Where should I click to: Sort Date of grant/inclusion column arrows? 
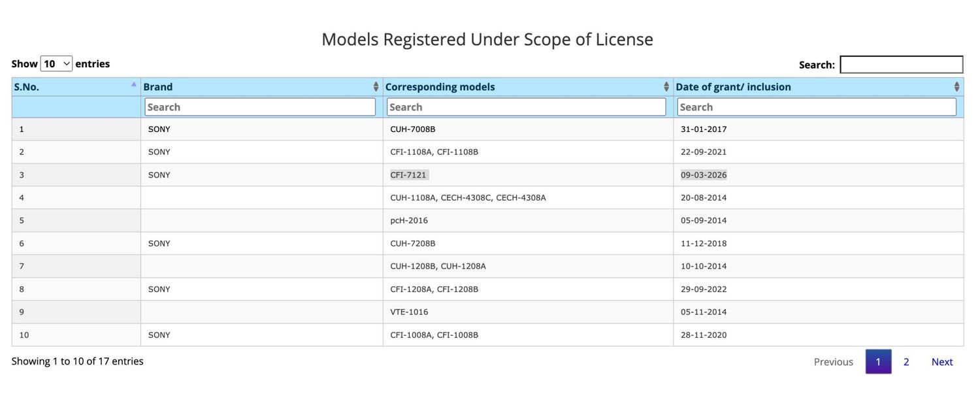tap(956, 87)
